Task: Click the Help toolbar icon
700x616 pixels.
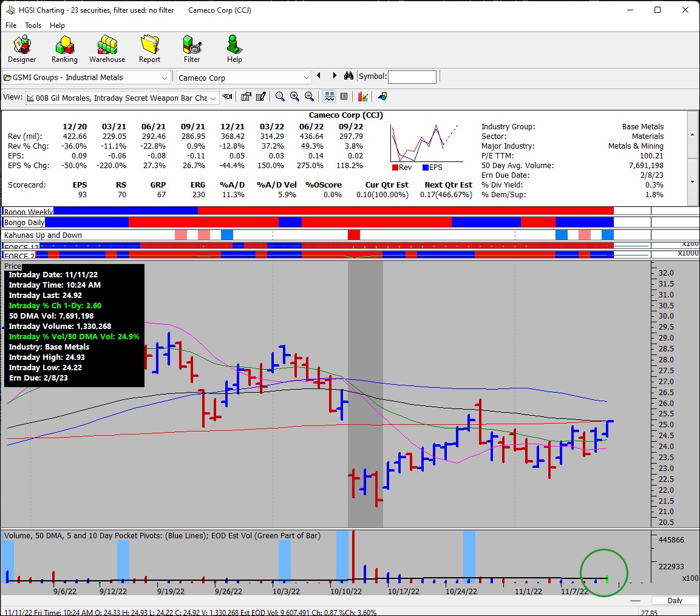Action: (234, 49)
